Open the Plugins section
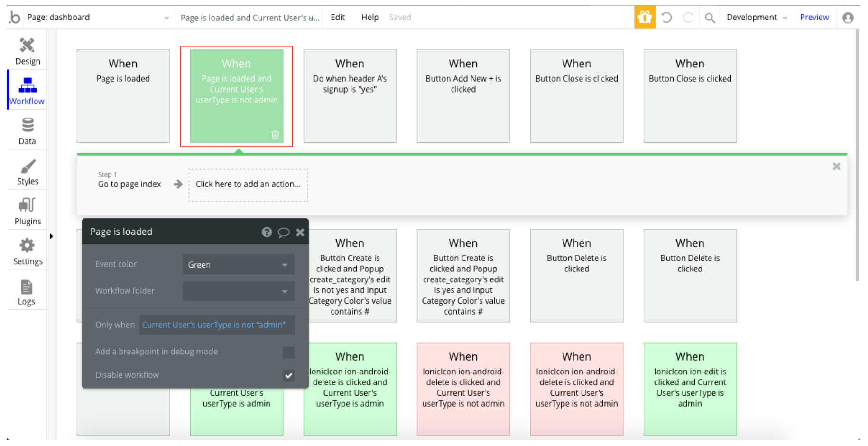The width and height of the screenshot is (868, 446). coord(28,211)
